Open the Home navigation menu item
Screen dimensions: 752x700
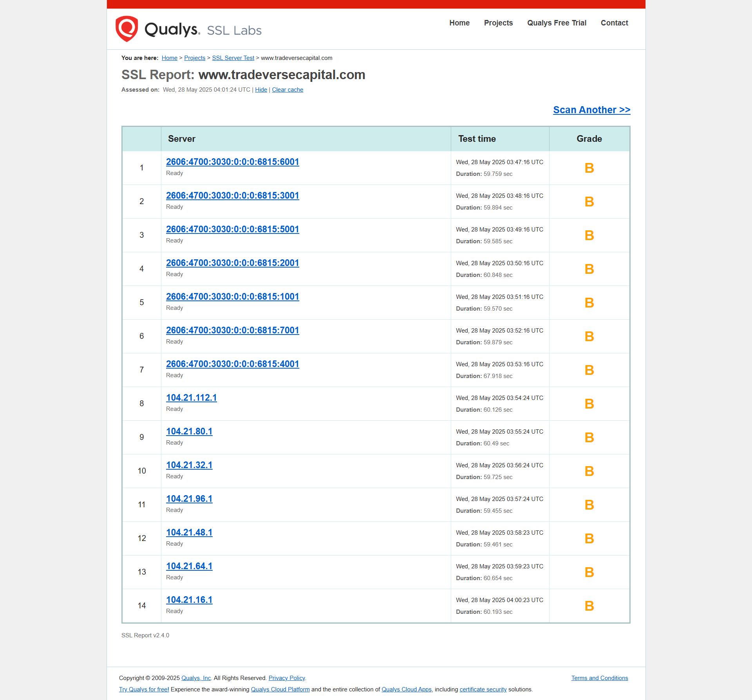coord(459,23)
